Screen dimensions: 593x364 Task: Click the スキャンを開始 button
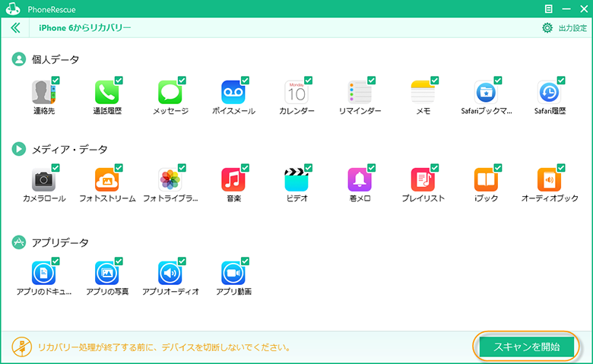527,347
